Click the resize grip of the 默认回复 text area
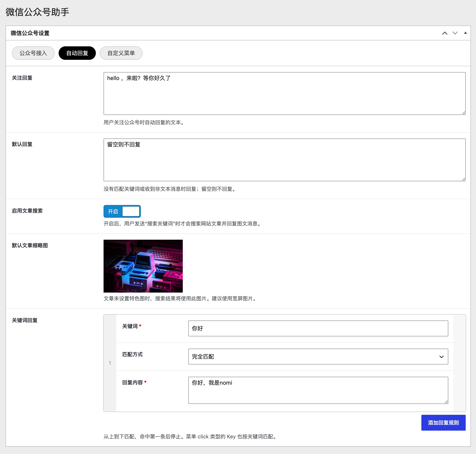The height and width of the screenshot is (454, 476). 463,179
